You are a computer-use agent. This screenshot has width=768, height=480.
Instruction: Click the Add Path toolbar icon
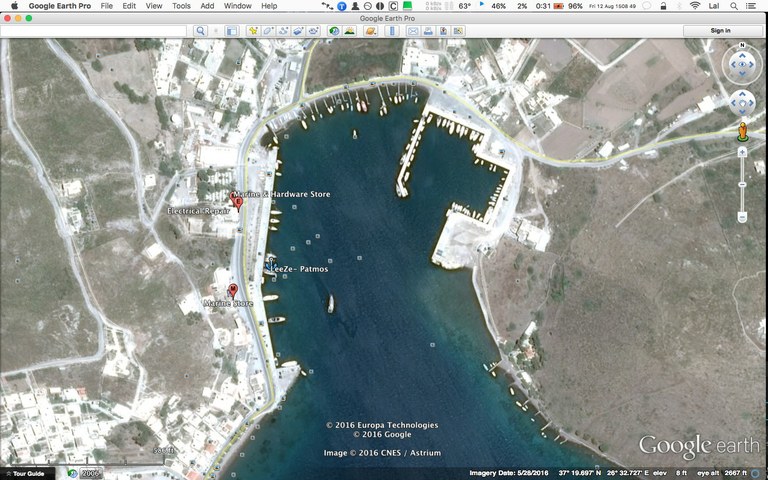[284, 31]
